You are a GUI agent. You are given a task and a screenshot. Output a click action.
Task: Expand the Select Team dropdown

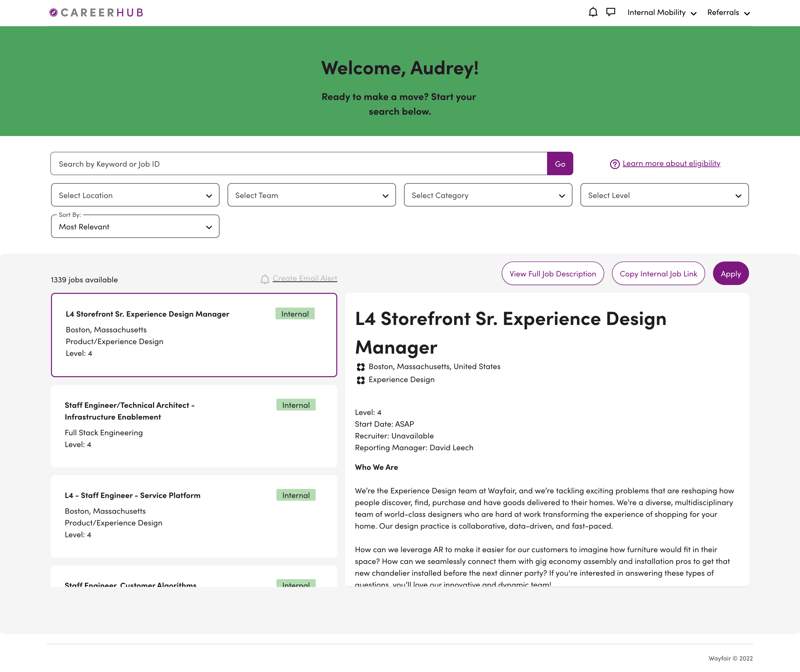[x=311, y=195]
